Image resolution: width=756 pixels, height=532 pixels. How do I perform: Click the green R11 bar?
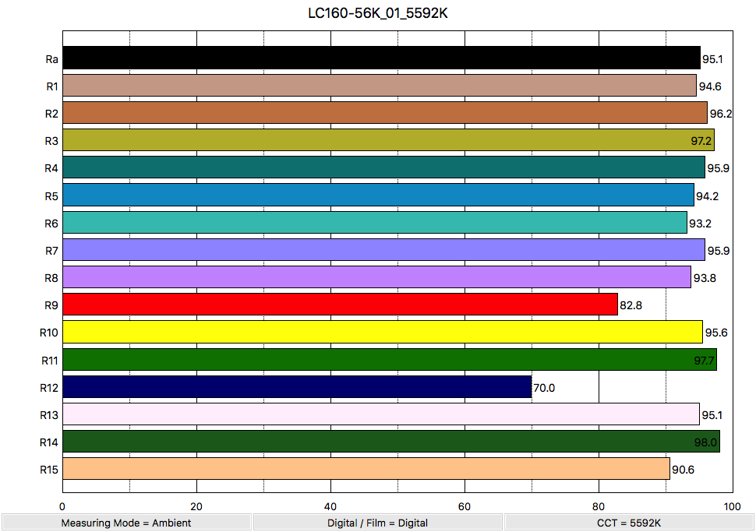[390, 359]
